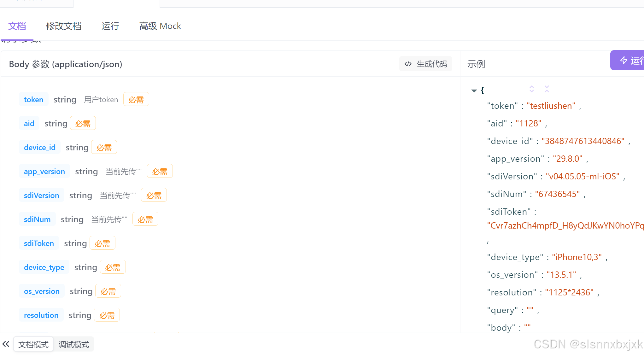Click the resolution parameter tag
Viewport: 644px width, 355px height.
click(x=41, y=315)
